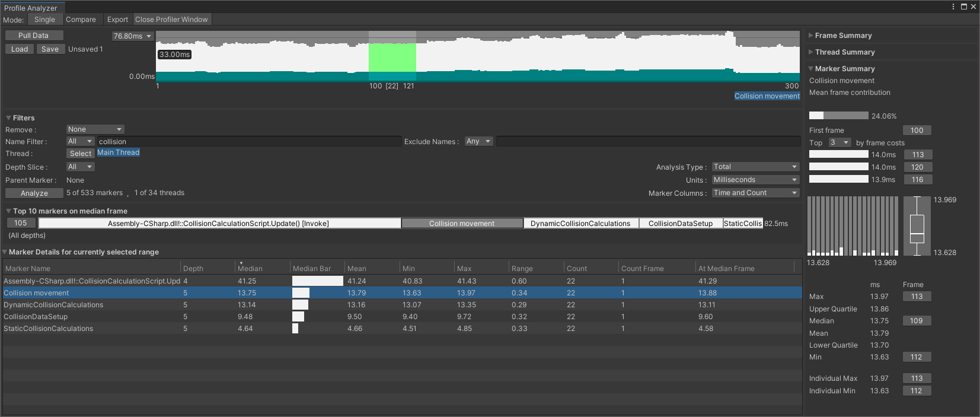Switch to Single mode
Image resolution: width=980 pixels, height=417 pixels.
coord(44,20)
